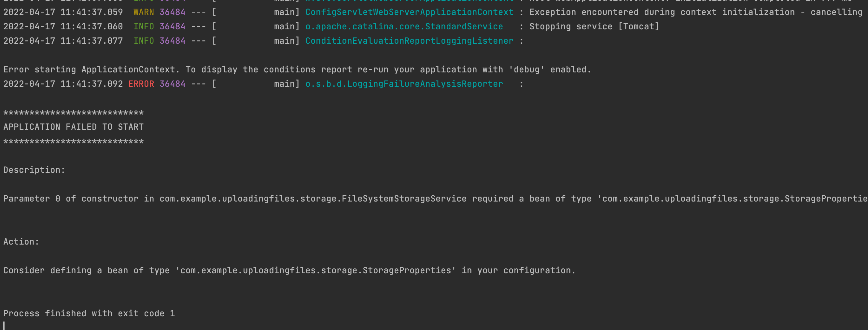The image size is (868, 330).
Task: Click the ConfigServletWebServerApplicationContext logger name
Action: click(x=409, y=12)
